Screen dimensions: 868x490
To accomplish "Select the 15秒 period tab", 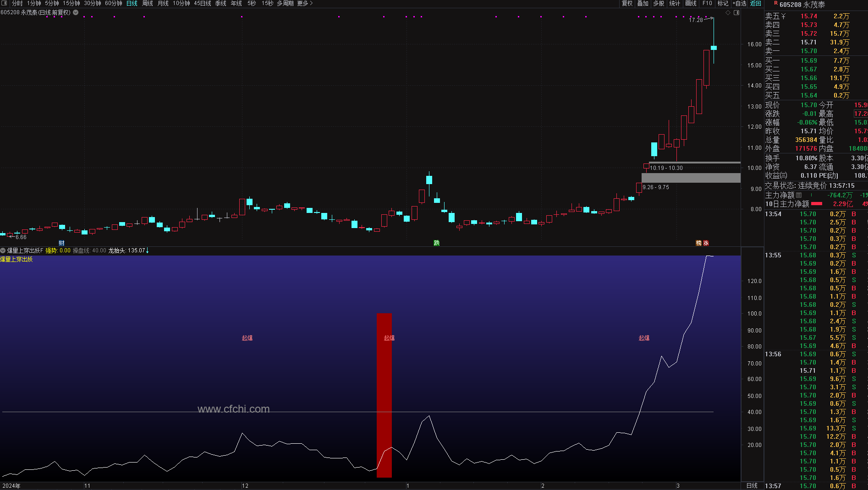I will [267, 3].
